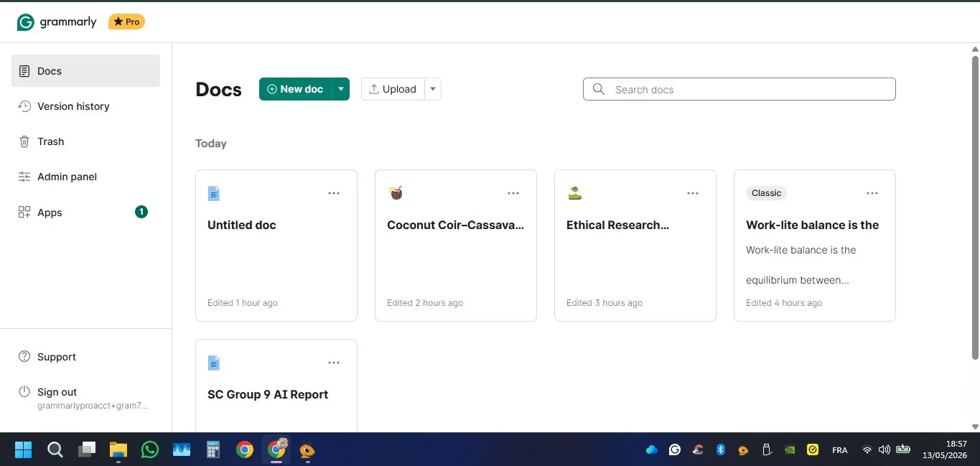Click the scrollbar down arrow
The image size is (980, 466).
click(x=975, y=427)
